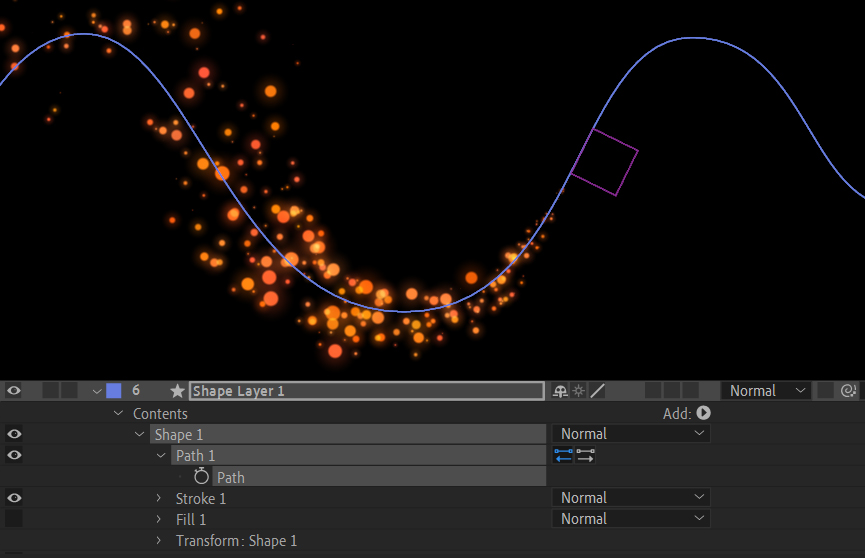Click the shape layer star icon
The height and width of the screenshot is (558, 865).
(x=177, y=391)
